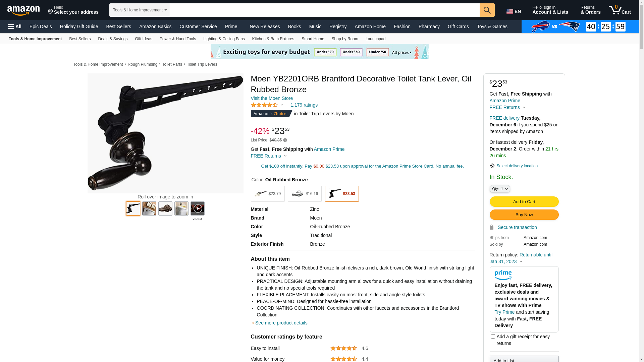Open the shopping cart icon

point(620,10)
